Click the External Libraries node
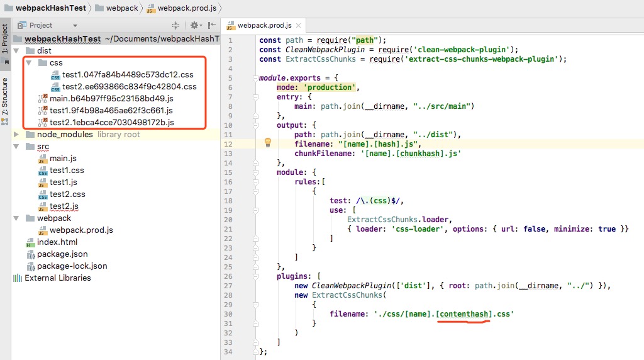This screenshot has width=644, height=360. click(x=57, y=278)
